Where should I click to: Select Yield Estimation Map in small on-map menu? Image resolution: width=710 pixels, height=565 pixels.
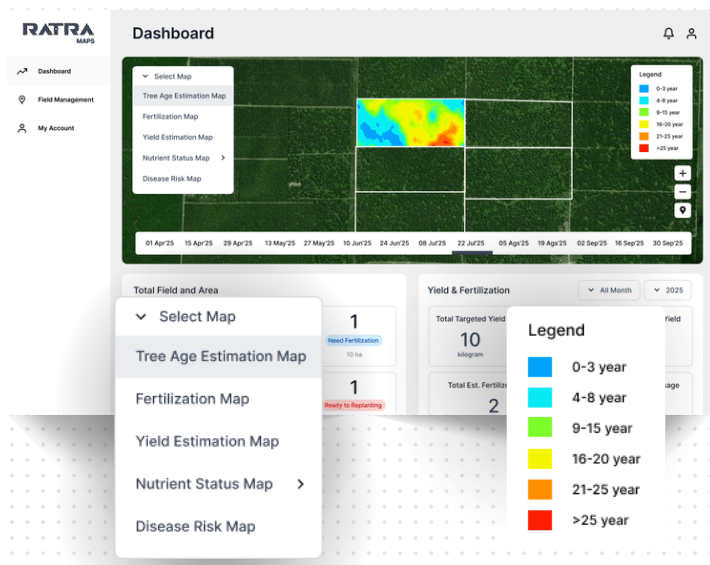pos(177,137)
